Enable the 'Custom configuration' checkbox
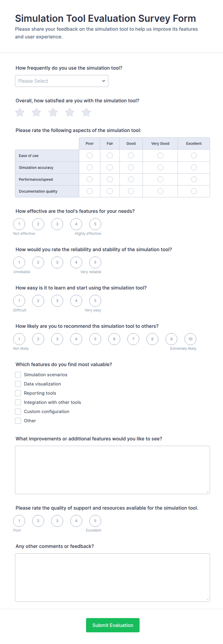The height and width of the screenshot is (644, 223). click(18, 412)
